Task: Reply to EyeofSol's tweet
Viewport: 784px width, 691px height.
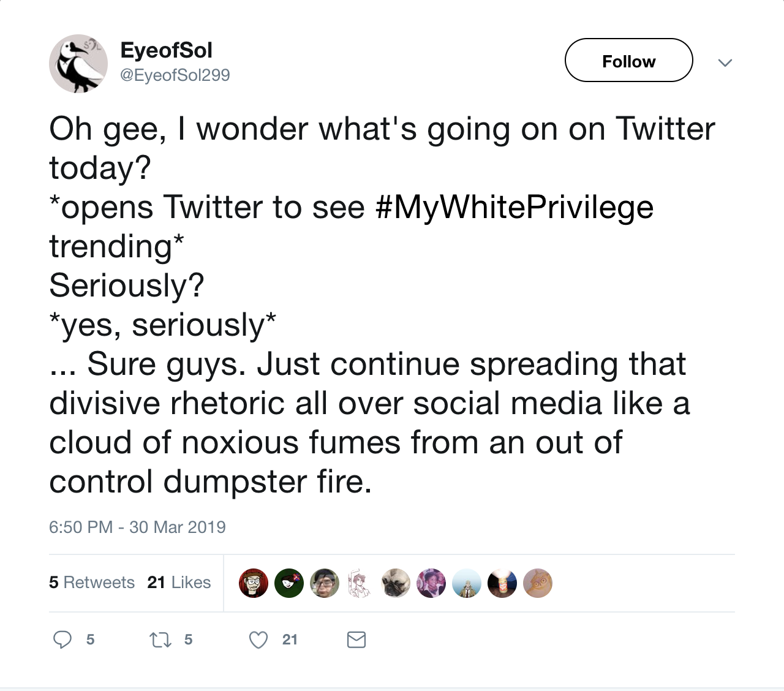Action: pyautogui.click(x=63, y=639)
